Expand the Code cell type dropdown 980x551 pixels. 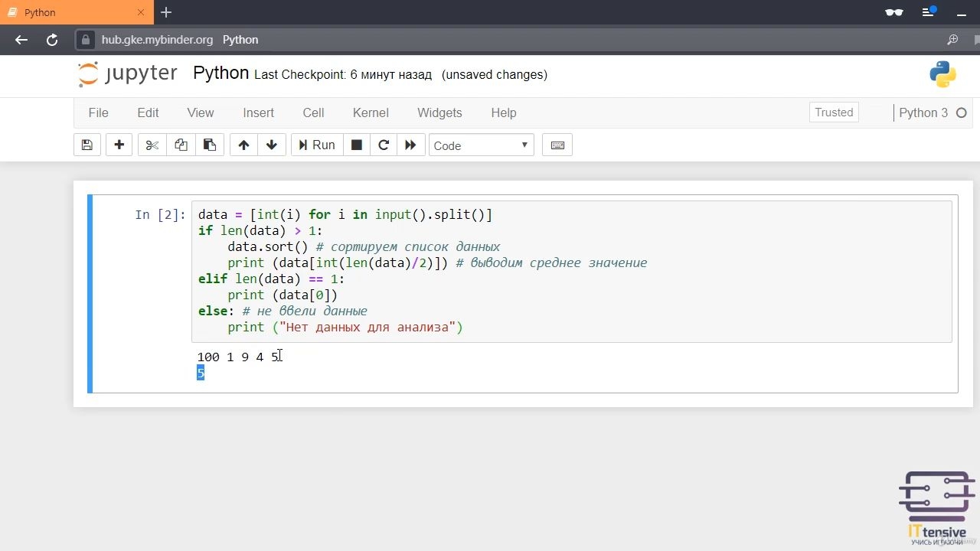coord(481,145)
